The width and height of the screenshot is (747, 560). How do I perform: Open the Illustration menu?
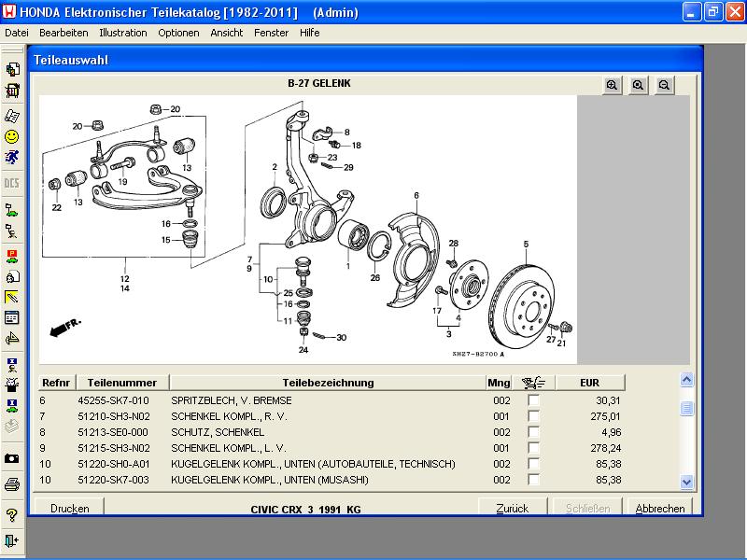point(122,33)
